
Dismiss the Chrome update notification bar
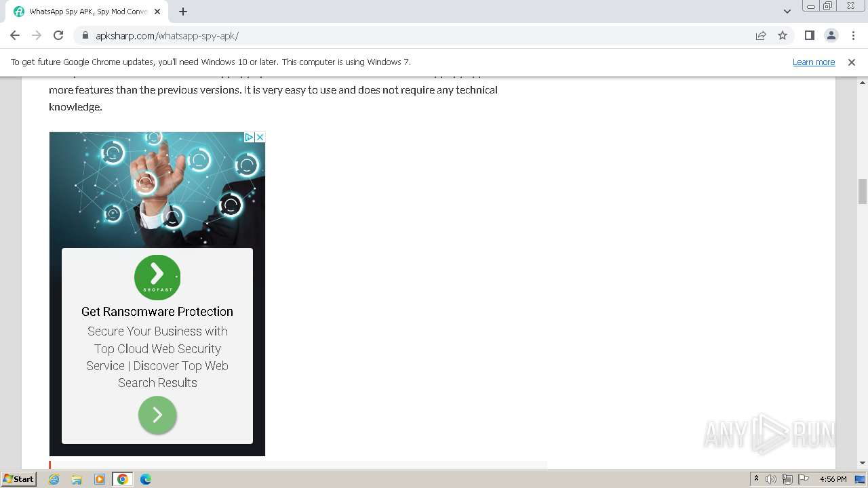tap(852, 62)
